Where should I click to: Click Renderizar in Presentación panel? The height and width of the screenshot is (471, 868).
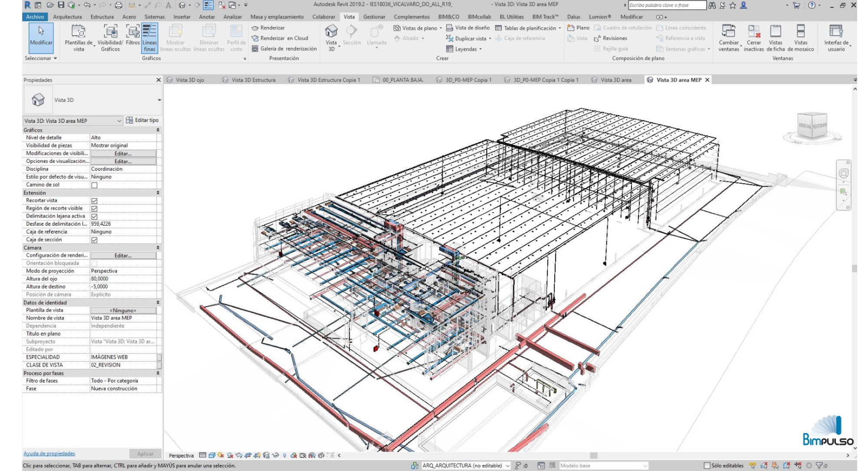(x=268, y=28)
